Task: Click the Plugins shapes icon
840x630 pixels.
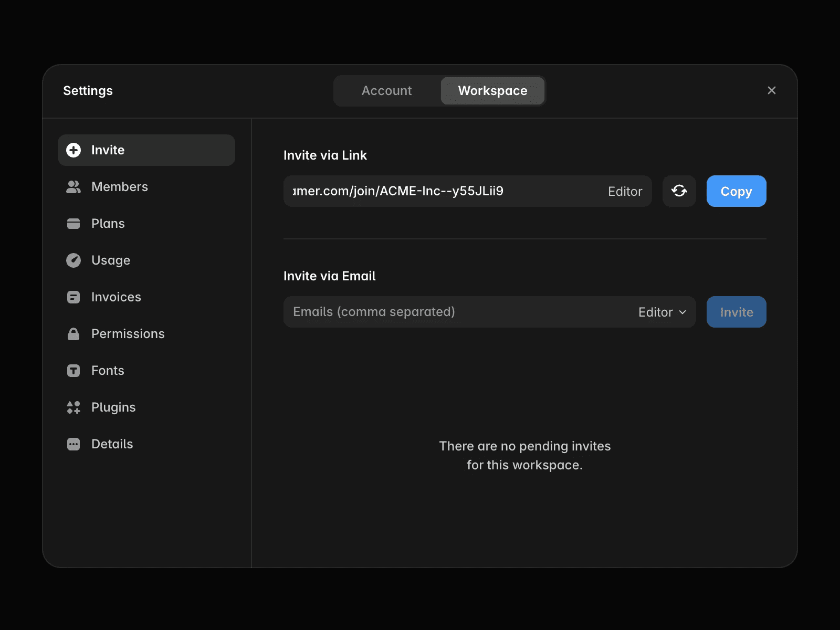Action: 73,407
